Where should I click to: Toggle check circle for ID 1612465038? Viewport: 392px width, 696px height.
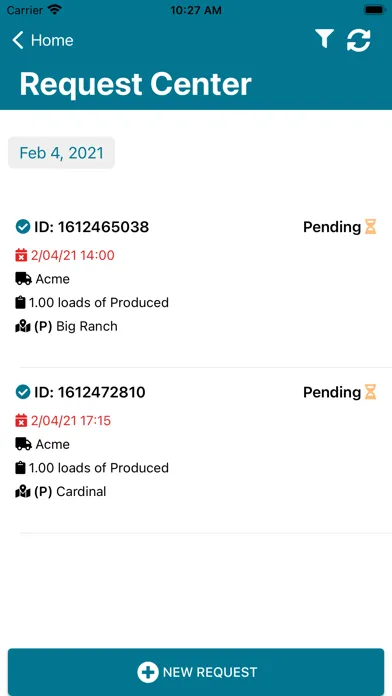point(23,227)
